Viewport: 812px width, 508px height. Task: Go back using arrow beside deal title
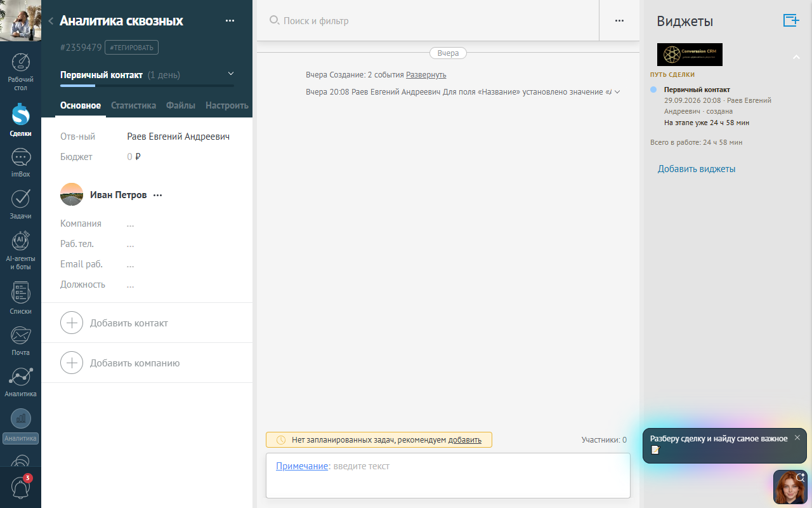[51, 21]
